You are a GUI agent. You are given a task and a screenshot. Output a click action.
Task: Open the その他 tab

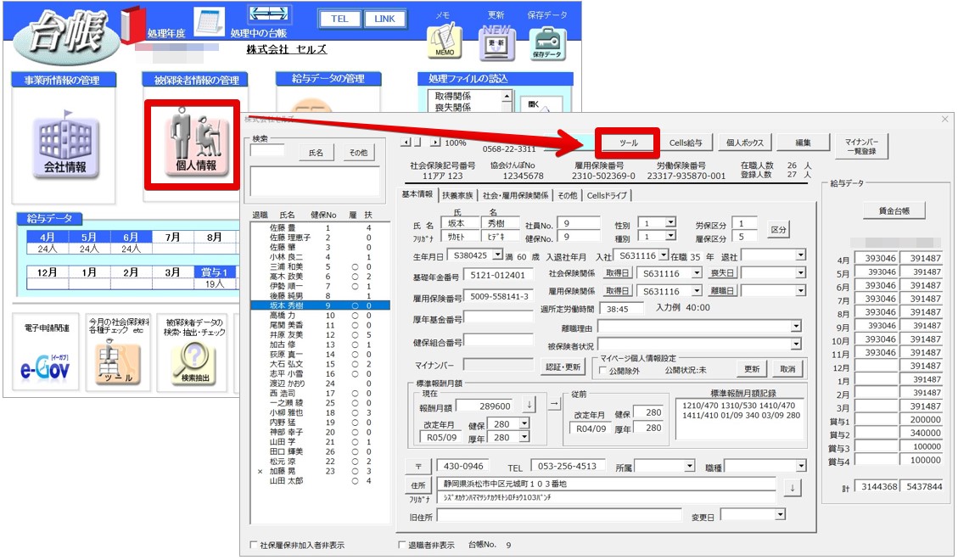567,195
